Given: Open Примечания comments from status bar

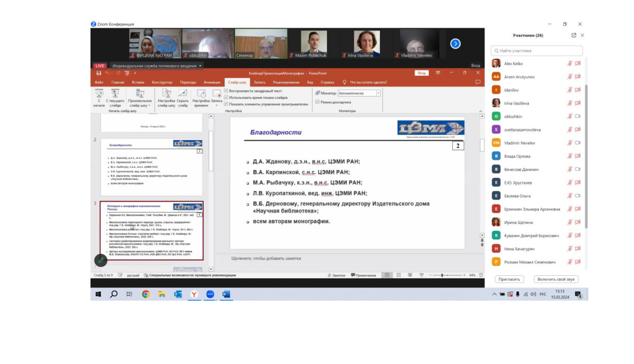Looking at the screenshot, I should 363,275.
